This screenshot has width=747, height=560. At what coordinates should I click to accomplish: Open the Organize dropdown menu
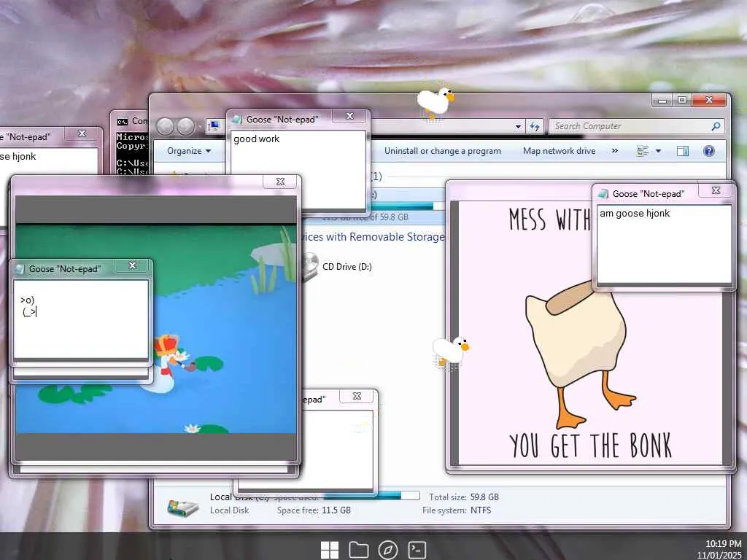click(x=189, y=151)
